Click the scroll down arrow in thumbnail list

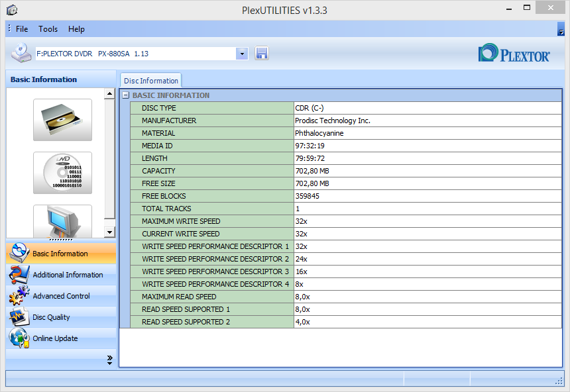pos(109,232)
